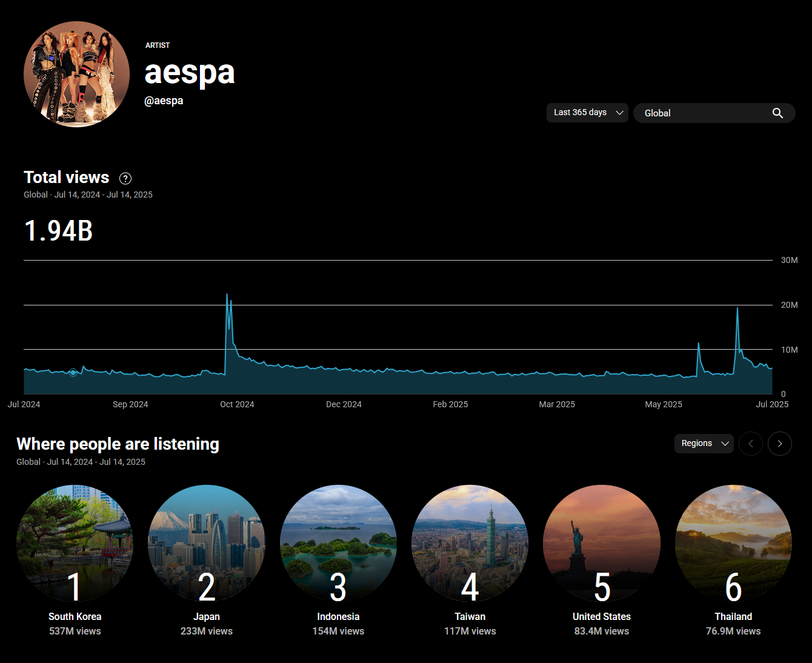Click the search magnifier icon
The height and width of the screenshot is (663, 812).
pyautogui.click(x=777, y=113)
